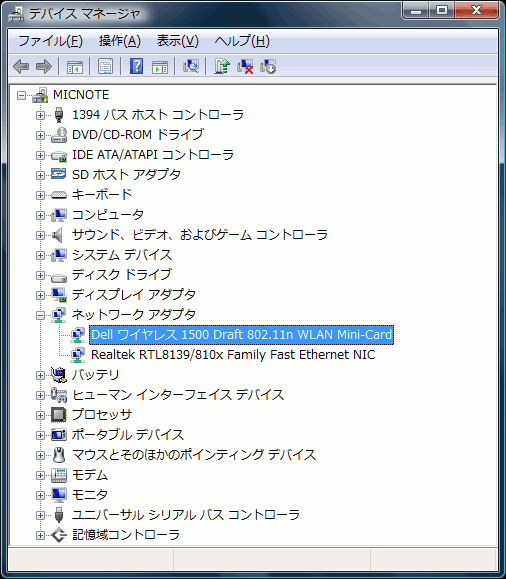Open the 表示(V) menu
The width and height of the screenshot is (506, 579).
click(x=178, y=41)
